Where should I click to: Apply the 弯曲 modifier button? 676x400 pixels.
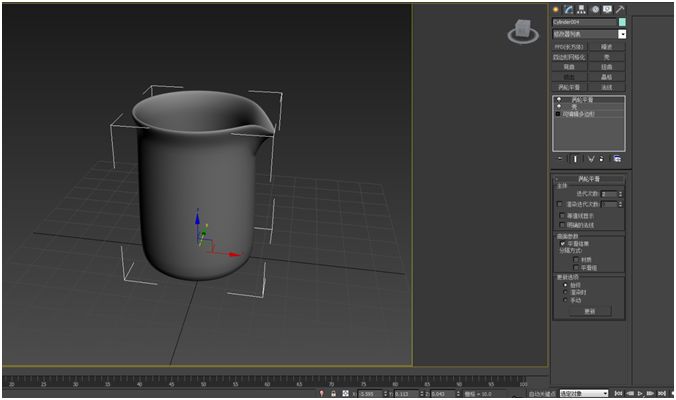[570, 67]
